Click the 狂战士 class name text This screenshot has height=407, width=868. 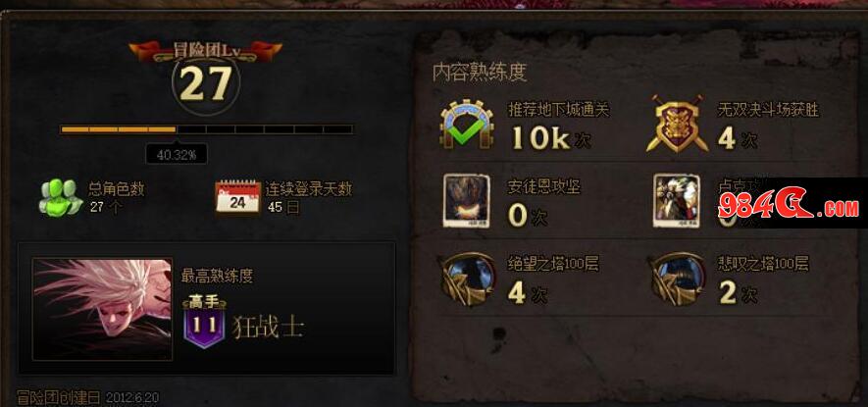point(269,327)
